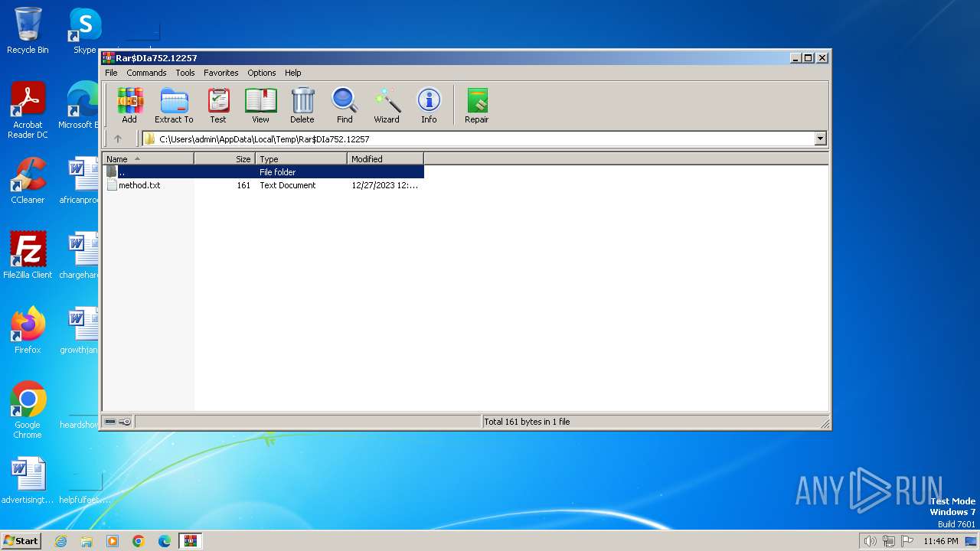Image resolution: width=980 pixels, height=551 pixels.
Task: Open Google Chrome desktop shortcut
Action: [x=28, y=410]
